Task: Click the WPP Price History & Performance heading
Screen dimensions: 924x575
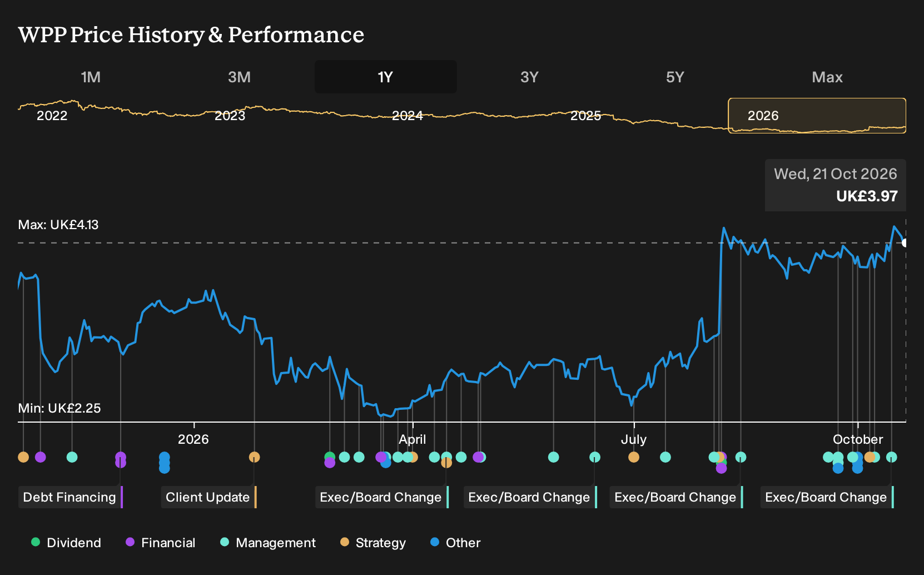Action: click(x=191, y=34)
